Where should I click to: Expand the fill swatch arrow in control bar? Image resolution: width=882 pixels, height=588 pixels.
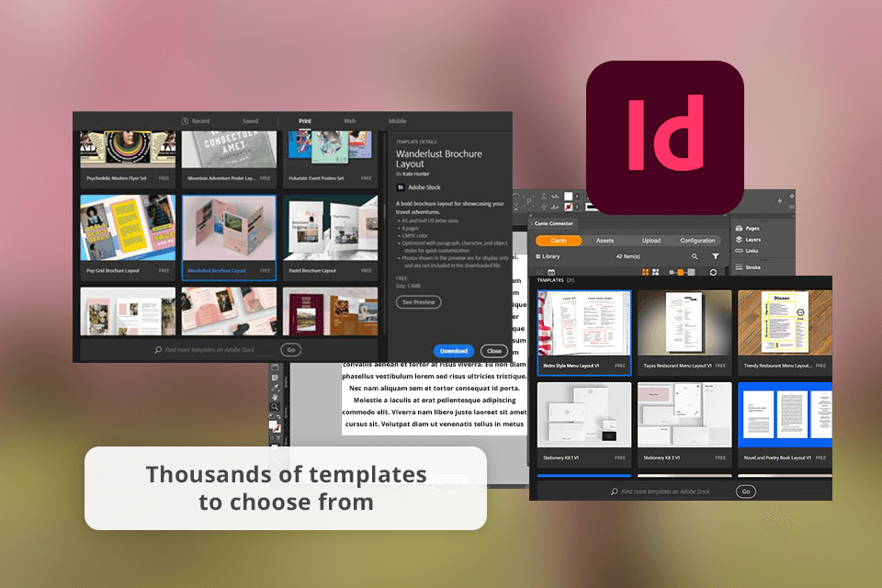[x=577, y=197]
